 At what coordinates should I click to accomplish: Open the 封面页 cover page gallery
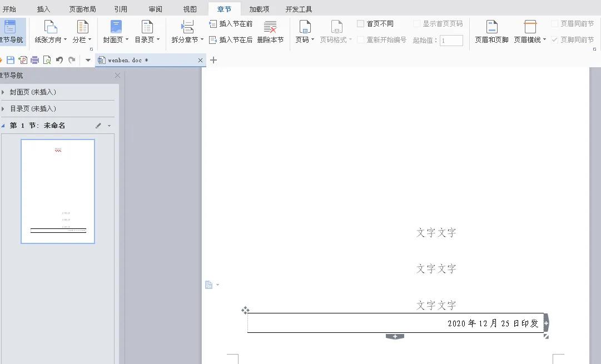click(x=114, y=32)
